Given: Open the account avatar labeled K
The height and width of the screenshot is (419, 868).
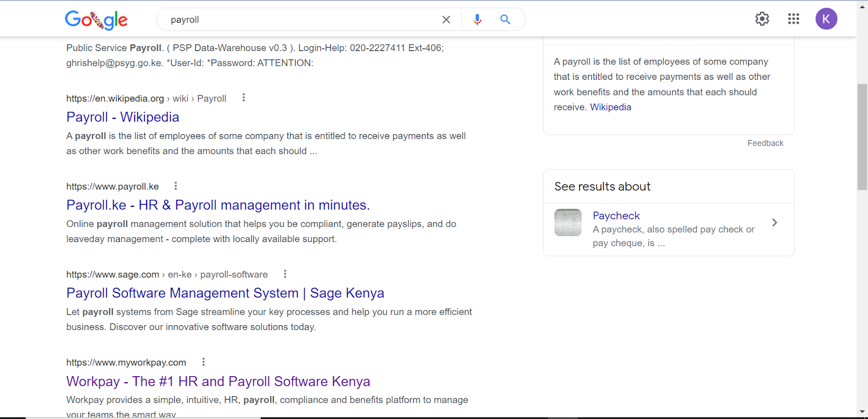Looking at the screenshot, I should (826, 19).
